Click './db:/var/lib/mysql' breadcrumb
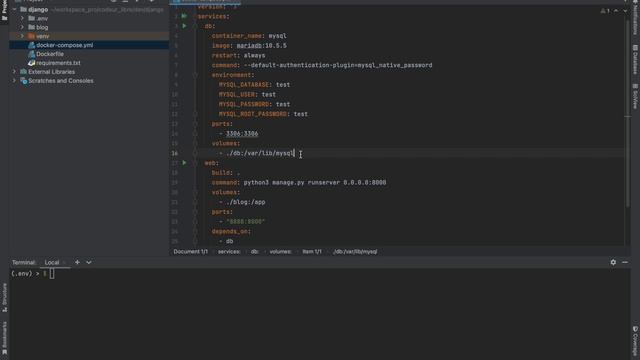This screenshot has width=640, height=360. click(355, 252)
